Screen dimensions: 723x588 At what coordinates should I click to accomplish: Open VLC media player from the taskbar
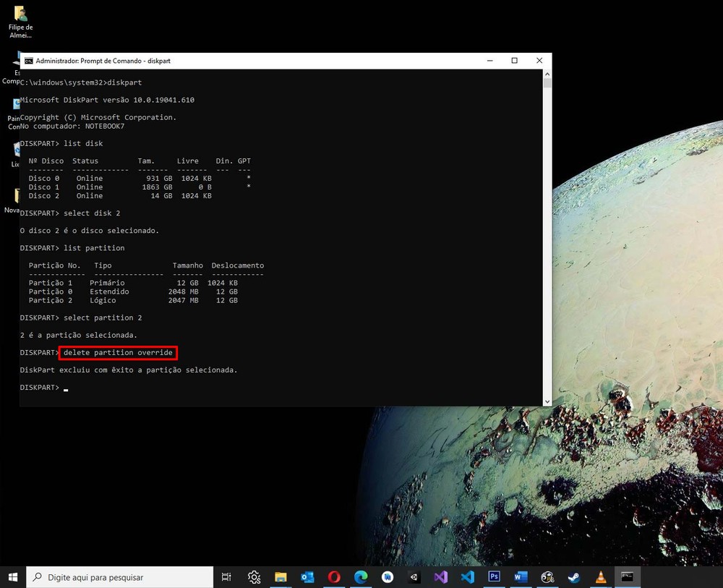(x=601, y=577)
